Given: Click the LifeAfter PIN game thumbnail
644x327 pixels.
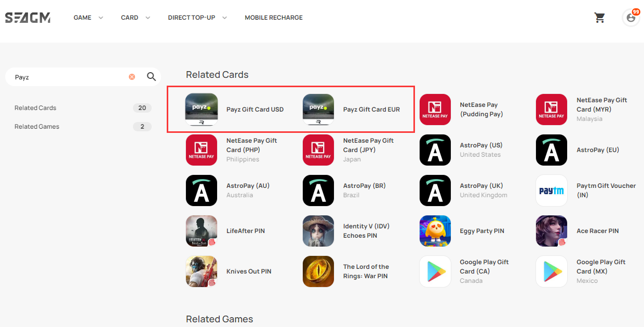Looking at the screenshot, I should coord(202,231).
